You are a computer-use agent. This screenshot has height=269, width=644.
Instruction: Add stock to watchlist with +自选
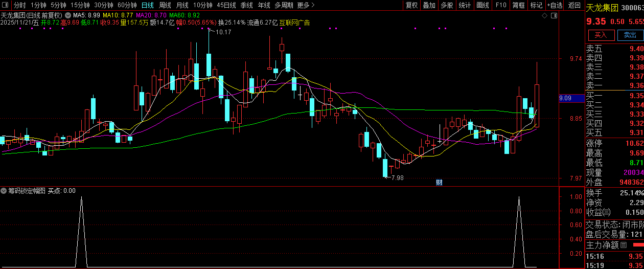point(555,5)
